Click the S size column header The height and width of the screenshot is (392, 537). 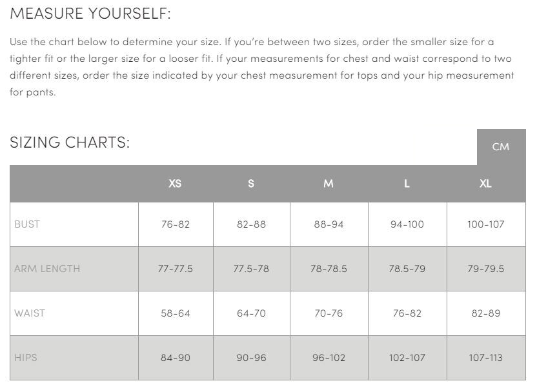[251, 184]
